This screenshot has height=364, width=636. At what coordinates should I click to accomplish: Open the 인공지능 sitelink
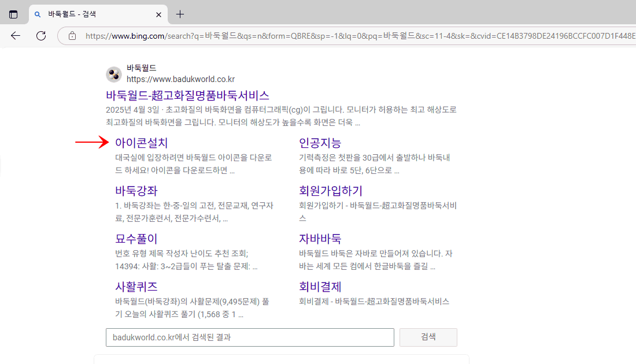click(320, 143)
